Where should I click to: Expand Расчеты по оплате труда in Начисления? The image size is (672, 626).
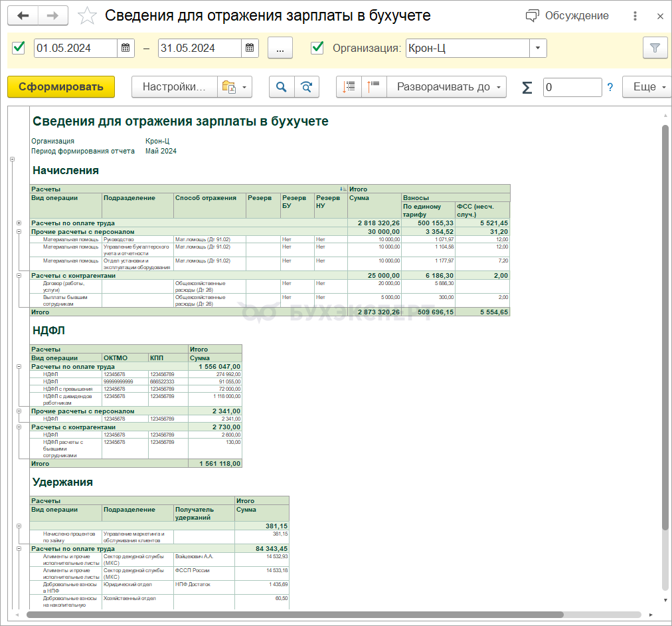(x=19, y=223)
